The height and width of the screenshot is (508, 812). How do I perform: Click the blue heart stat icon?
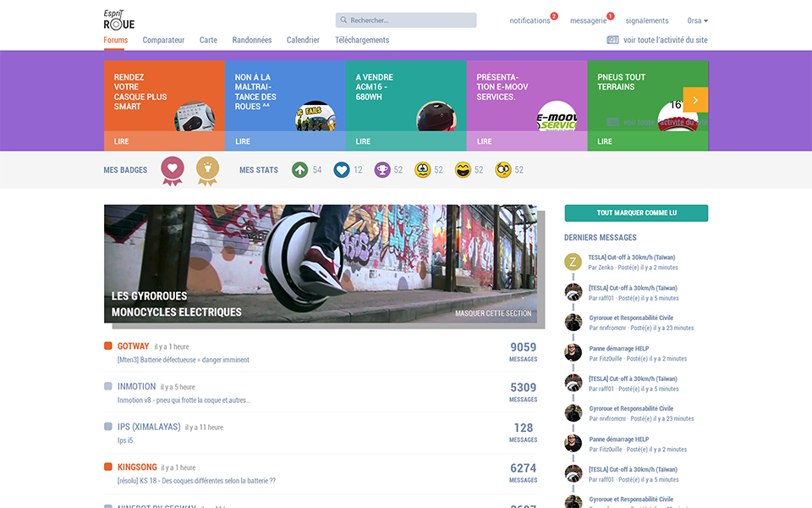click(342, 170)
